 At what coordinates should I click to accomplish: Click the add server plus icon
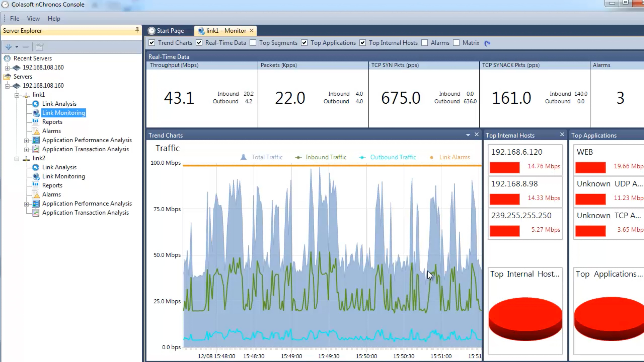9,47
